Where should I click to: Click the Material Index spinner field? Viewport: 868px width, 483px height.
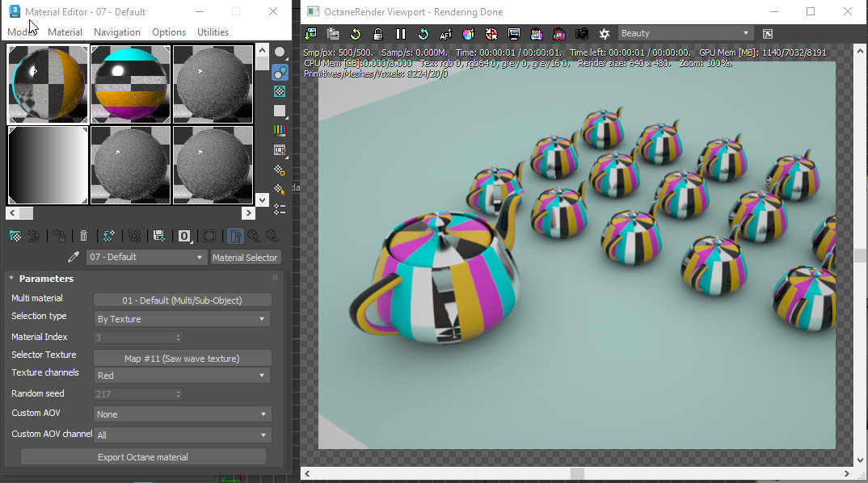pos(138,337)
